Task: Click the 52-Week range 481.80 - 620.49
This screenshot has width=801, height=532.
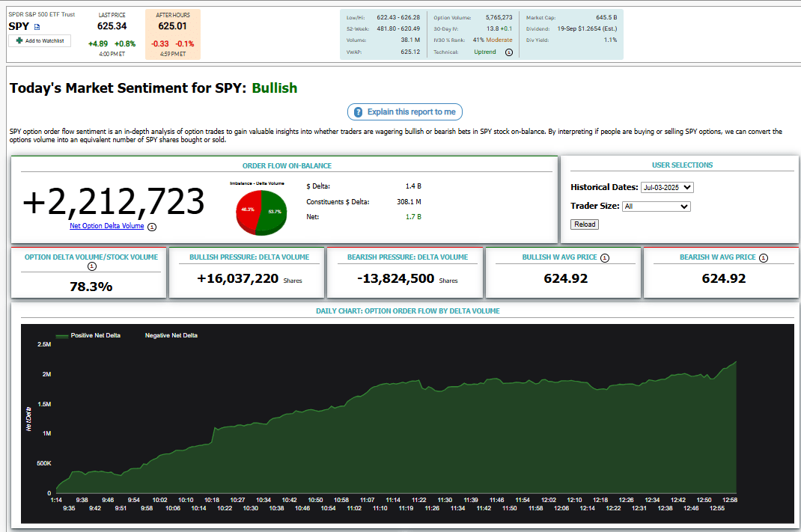Action: point(398,28)
